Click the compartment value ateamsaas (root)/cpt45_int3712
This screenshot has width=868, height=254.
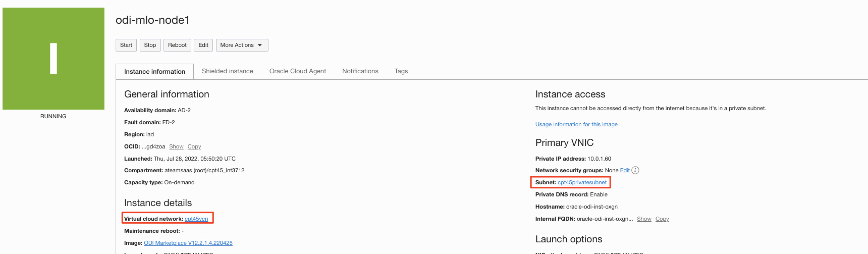pyautogui.click(x=204, y=170)
